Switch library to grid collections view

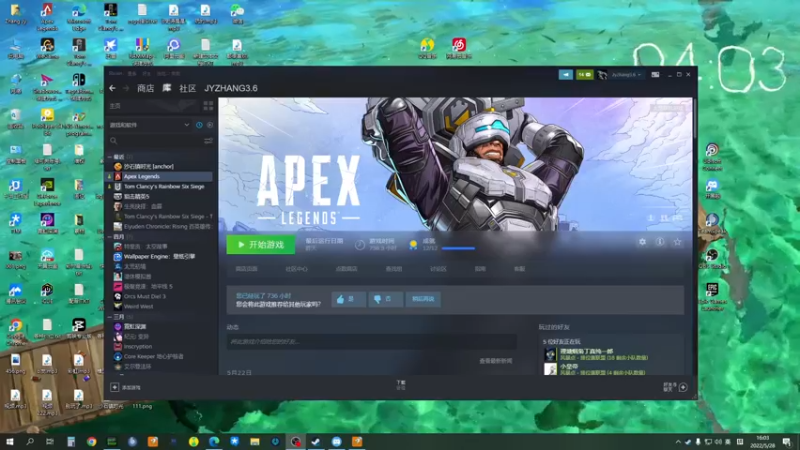pos(208,106)
